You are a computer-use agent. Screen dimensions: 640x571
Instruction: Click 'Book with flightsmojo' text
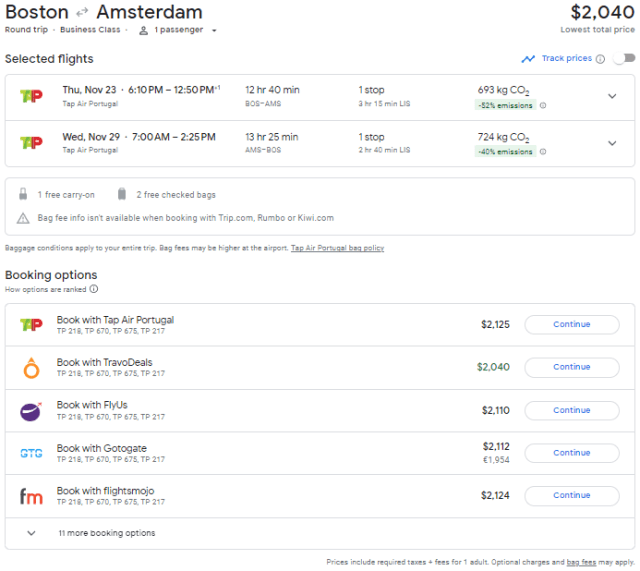click(x=105, y=491)
